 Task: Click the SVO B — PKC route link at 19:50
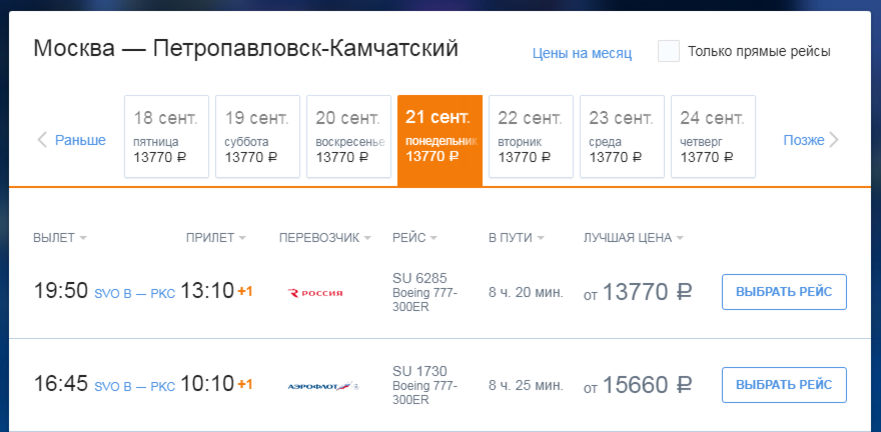click(135, 293)
